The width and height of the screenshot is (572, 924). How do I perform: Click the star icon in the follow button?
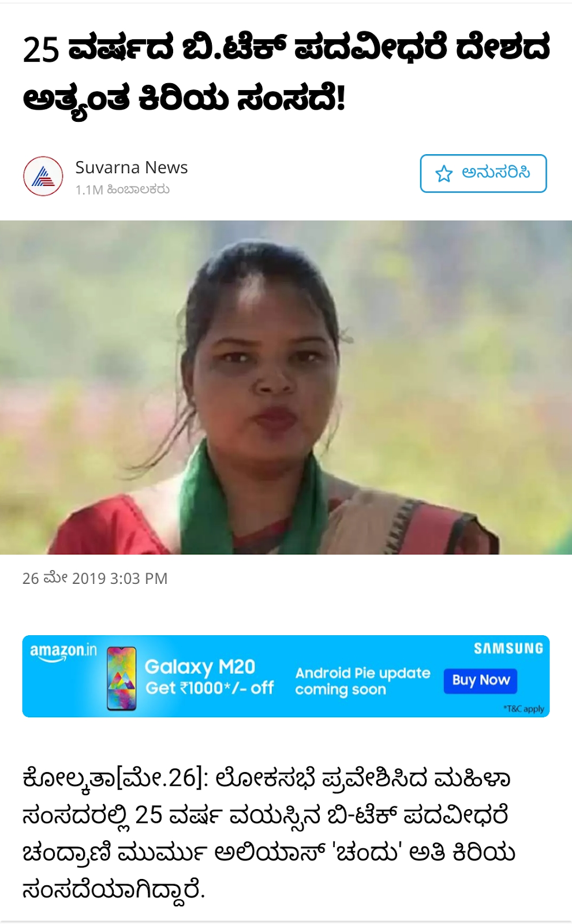[x=444, y=173]
